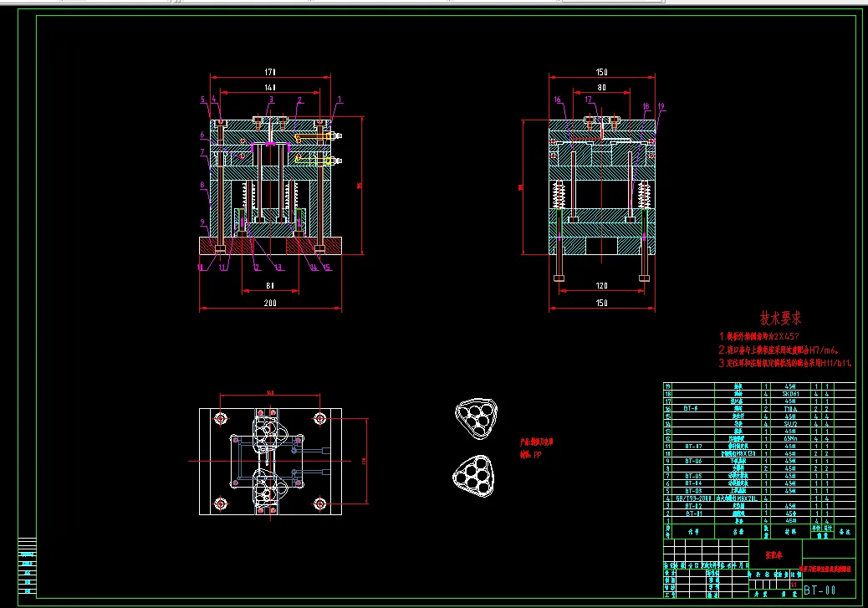Click the SKD61 material cell in parts list
The image size is (868, 608).
tap(790, 394)
